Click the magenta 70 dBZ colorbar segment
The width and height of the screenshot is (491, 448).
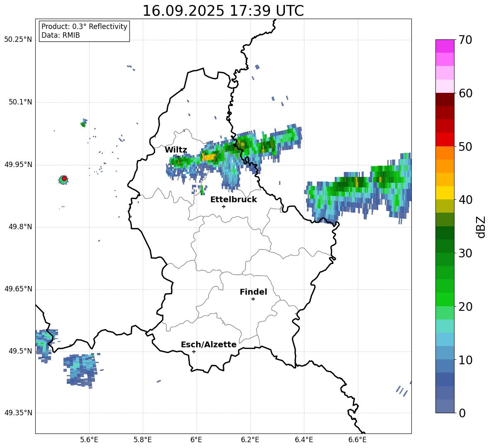coord(445,46)
